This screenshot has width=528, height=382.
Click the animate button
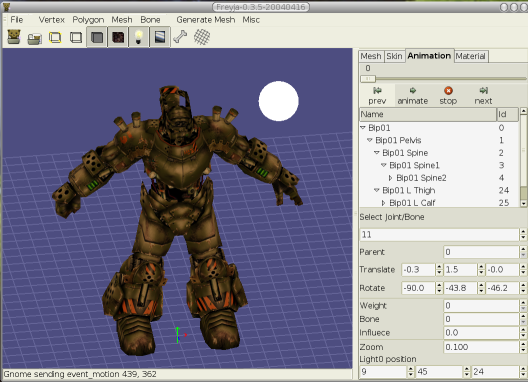(412, 96)
